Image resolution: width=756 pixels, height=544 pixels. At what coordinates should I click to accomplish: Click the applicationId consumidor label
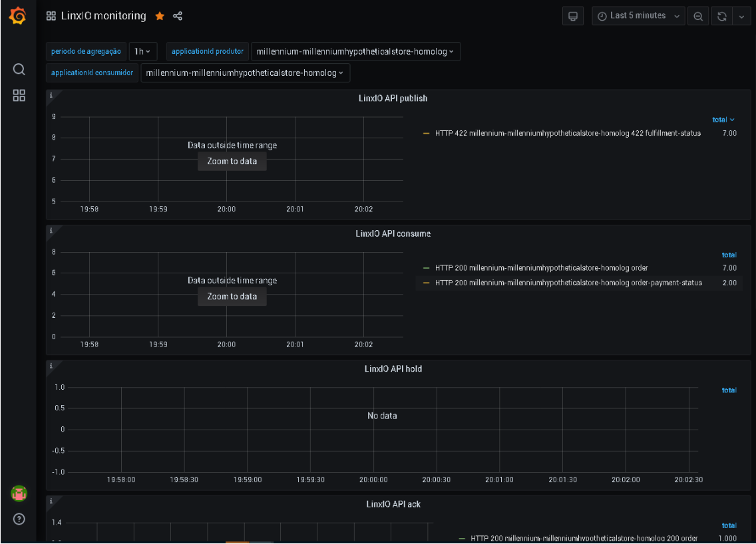pyautogui.click(x=92, y=72)
